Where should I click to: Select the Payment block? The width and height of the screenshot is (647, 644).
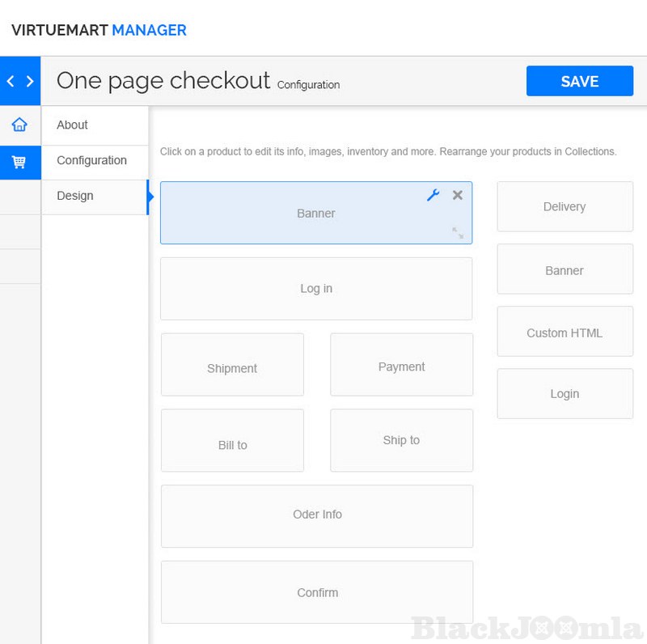[x=401, y=365]
